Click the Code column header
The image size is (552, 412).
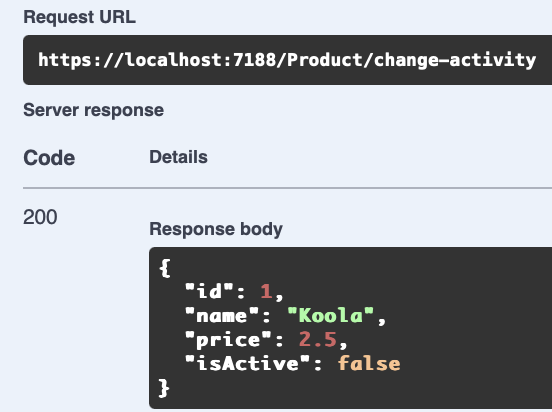(x=49, y=158)
